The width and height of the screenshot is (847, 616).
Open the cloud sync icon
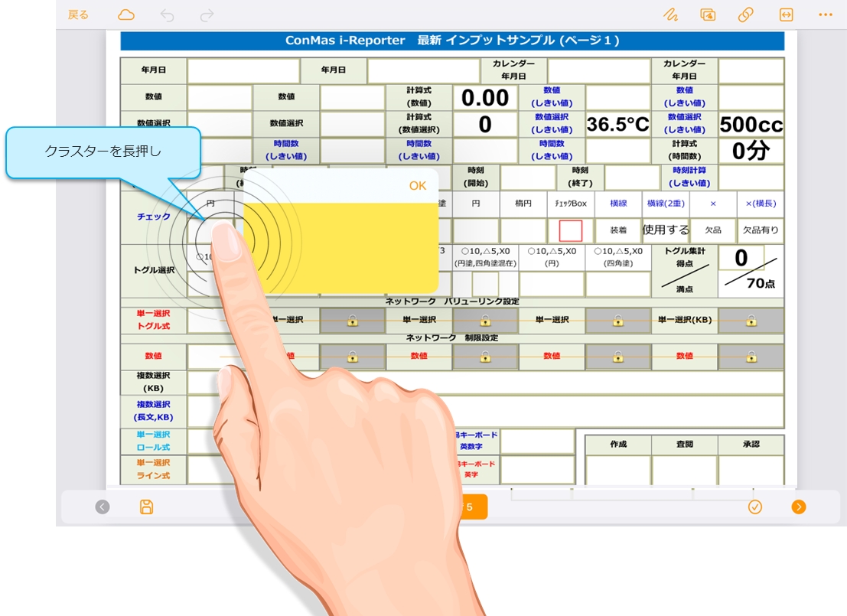point(125,15)
